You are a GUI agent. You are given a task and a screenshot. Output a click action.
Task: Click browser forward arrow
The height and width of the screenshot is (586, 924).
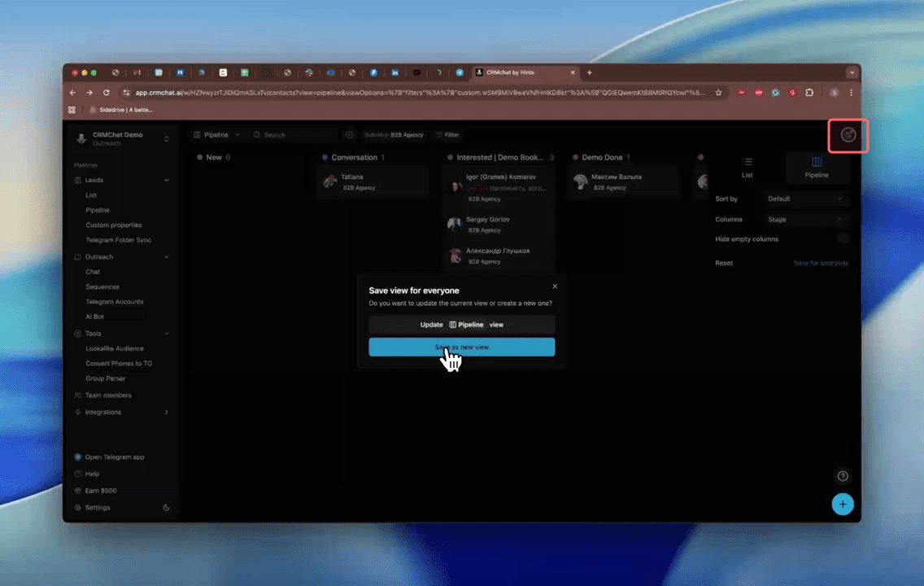[89, 93]
